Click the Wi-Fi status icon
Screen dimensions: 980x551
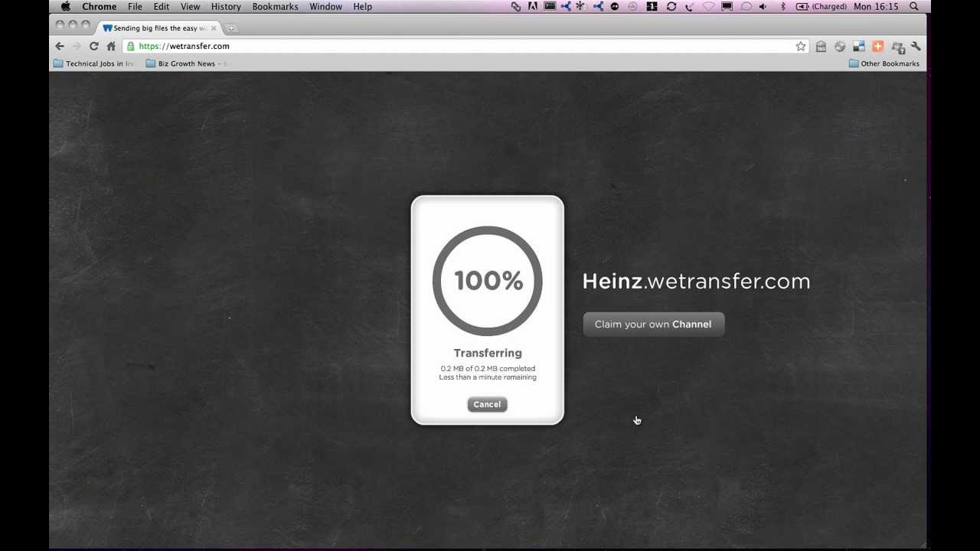708,7
